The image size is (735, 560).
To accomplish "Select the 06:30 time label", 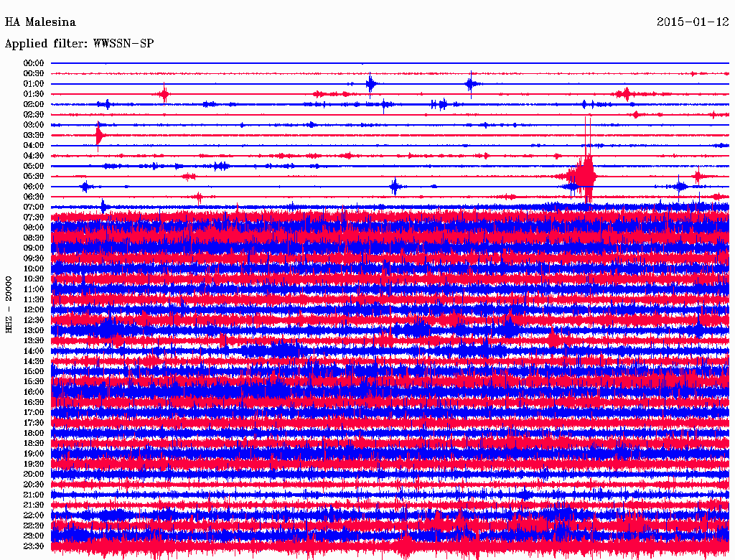I will point(34,197).
